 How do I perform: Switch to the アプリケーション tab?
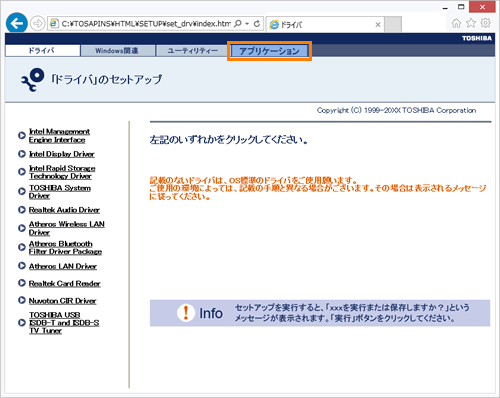point(269,51)
